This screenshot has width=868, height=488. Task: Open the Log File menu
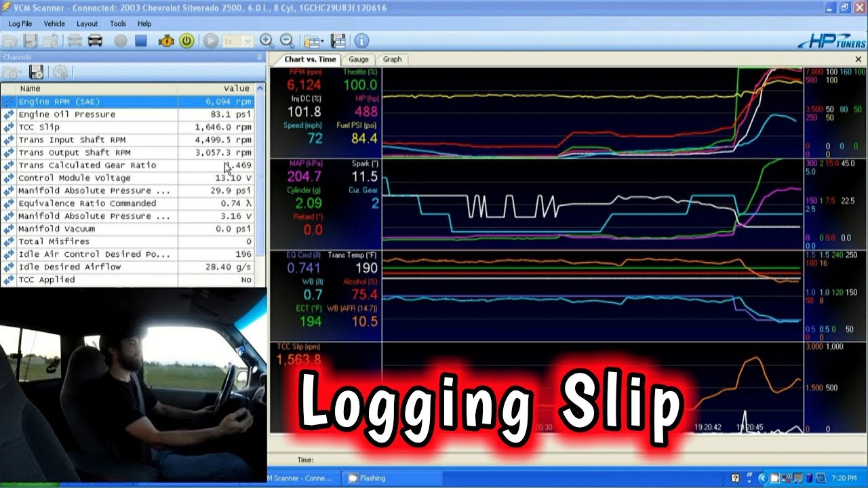pyautogui.click(x=20, y=24)
